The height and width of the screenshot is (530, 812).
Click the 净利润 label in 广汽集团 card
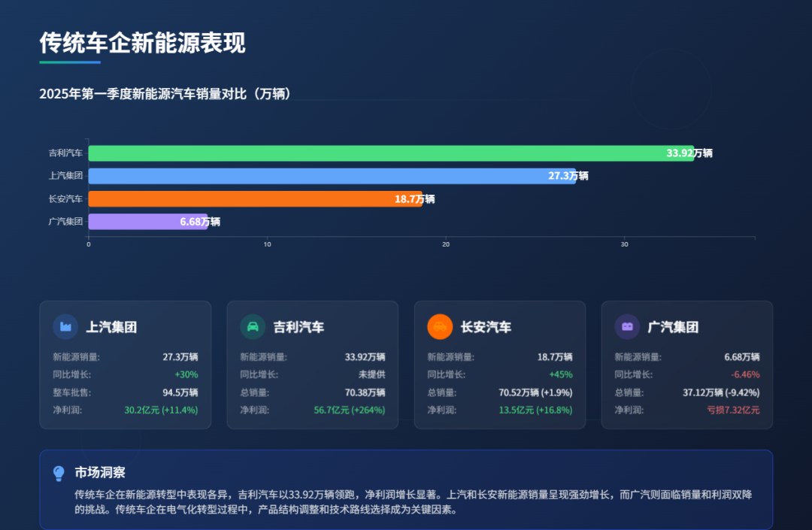click(x=629, y=410)
